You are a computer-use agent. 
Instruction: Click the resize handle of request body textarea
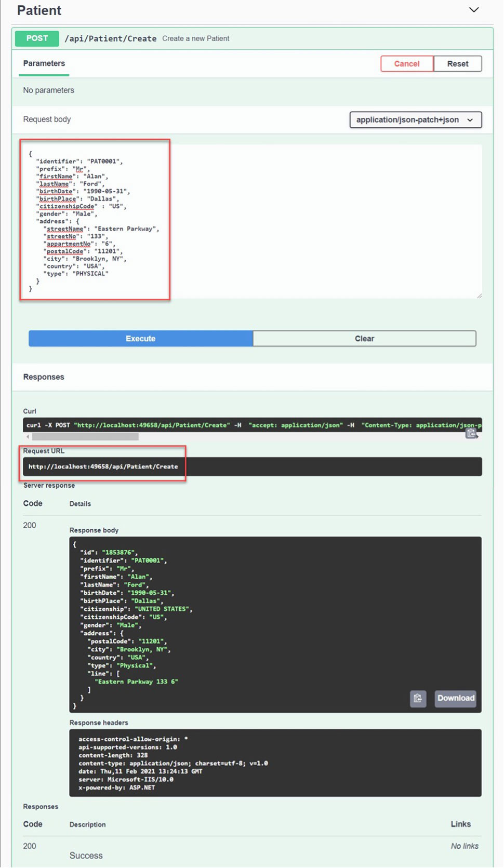point(479,296)
